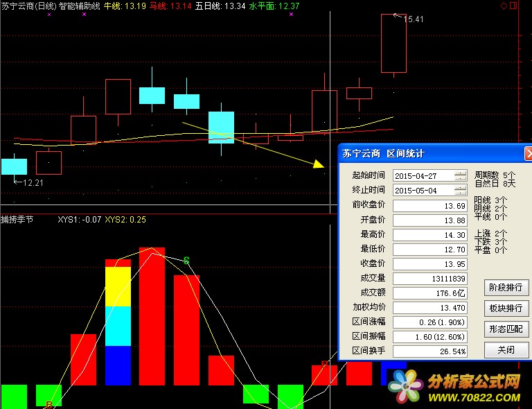Click the 下跌 3个 text
This screenshot has height=409, width=532.
(490, 242)
